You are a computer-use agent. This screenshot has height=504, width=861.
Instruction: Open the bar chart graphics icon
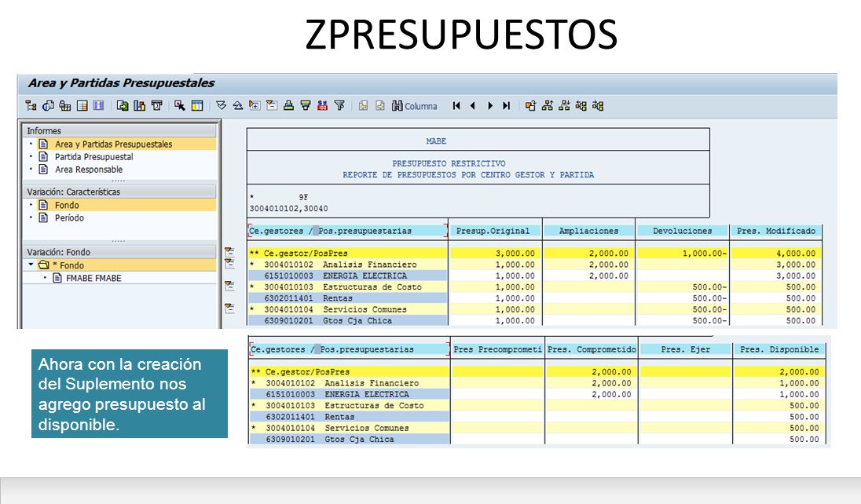coord(140,106)
